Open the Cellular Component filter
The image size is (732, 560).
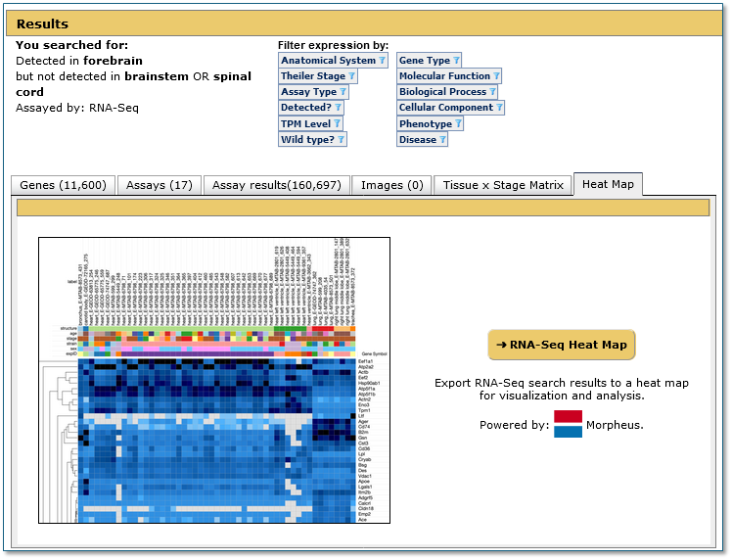[x=450, y=108]
